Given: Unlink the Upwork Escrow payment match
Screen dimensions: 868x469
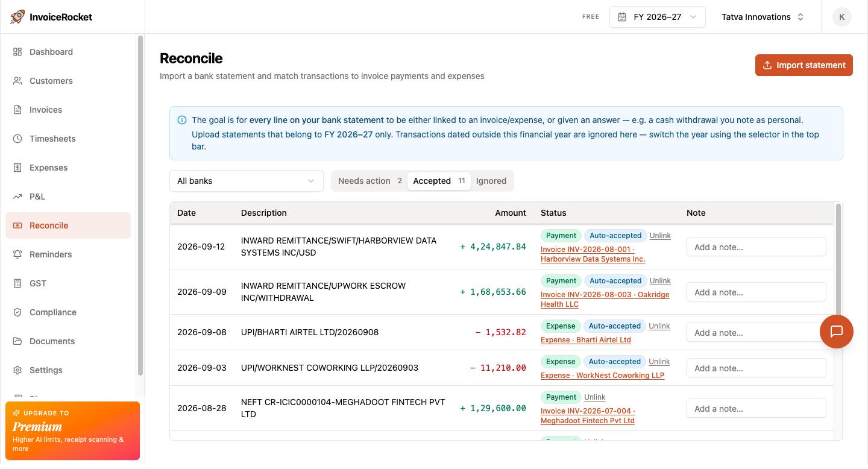Looking at the screenshot, I should 660,281.
